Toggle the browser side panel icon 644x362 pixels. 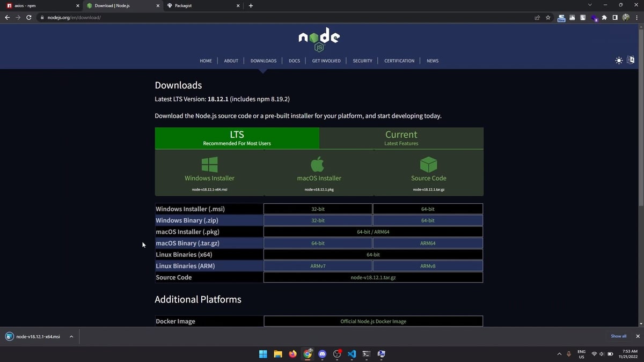[x=615, y=17]
